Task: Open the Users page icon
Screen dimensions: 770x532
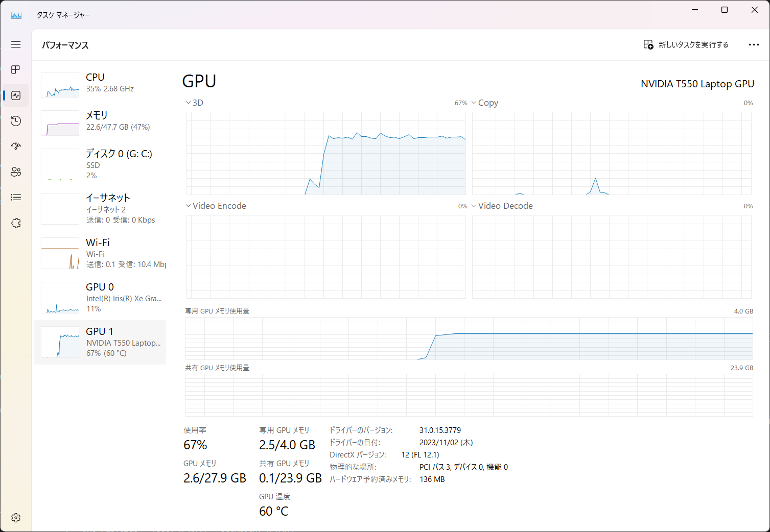Action: tap(16, 172)
